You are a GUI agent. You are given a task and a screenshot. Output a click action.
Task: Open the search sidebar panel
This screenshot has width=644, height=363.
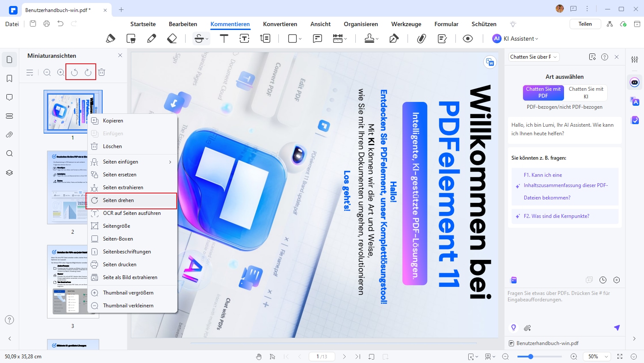9,154
